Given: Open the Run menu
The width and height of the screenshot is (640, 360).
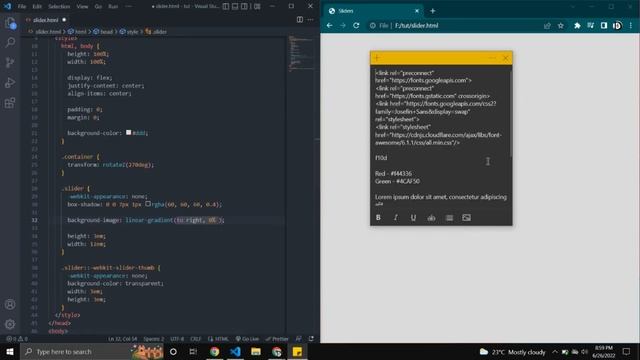Looking at the screenshot, I should point(113,7).
